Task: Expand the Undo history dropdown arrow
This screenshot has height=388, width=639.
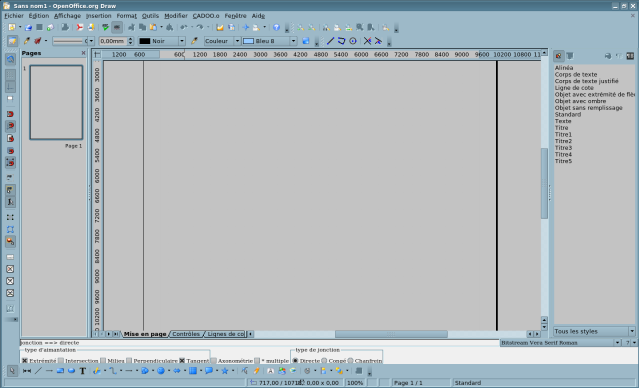Action: pos(192,27)
